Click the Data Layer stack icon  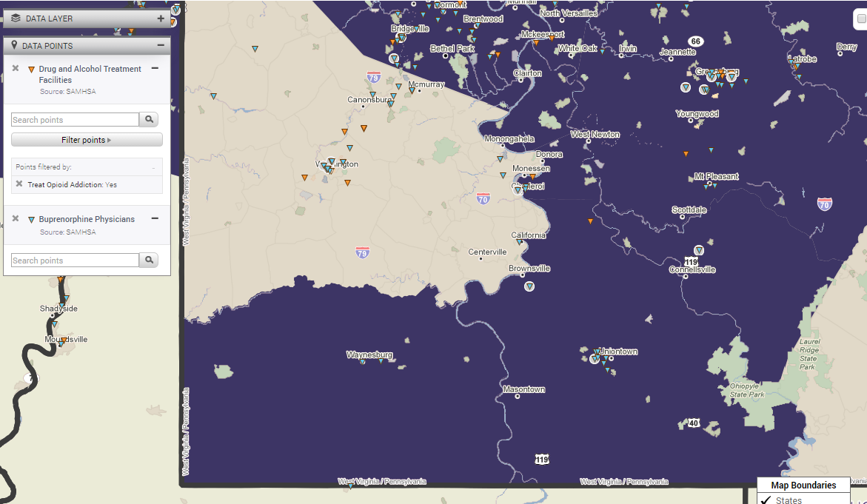(16, 19)
